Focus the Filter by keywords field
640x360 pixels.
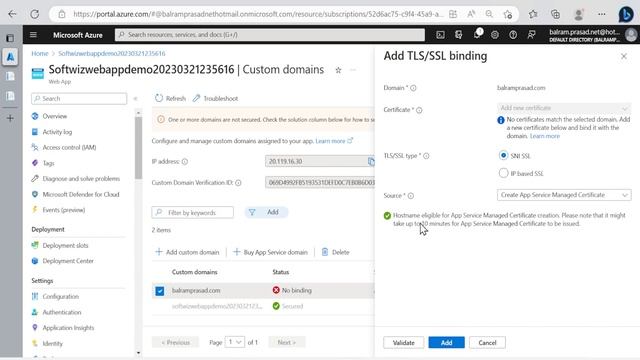(193, 212)
